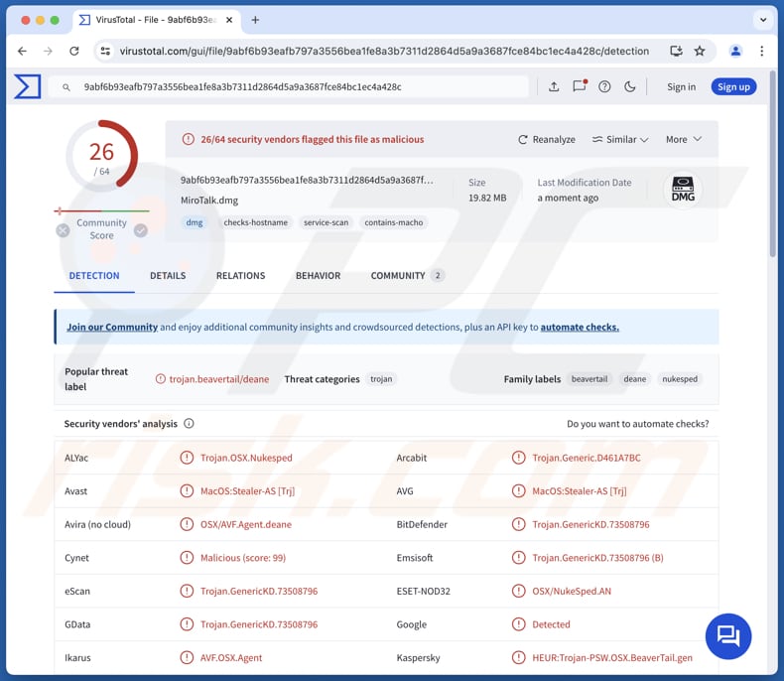Click Avira OSX/AVF.Agent.deane result
This screenshot has height=681, width=784.
click(245, 524)
